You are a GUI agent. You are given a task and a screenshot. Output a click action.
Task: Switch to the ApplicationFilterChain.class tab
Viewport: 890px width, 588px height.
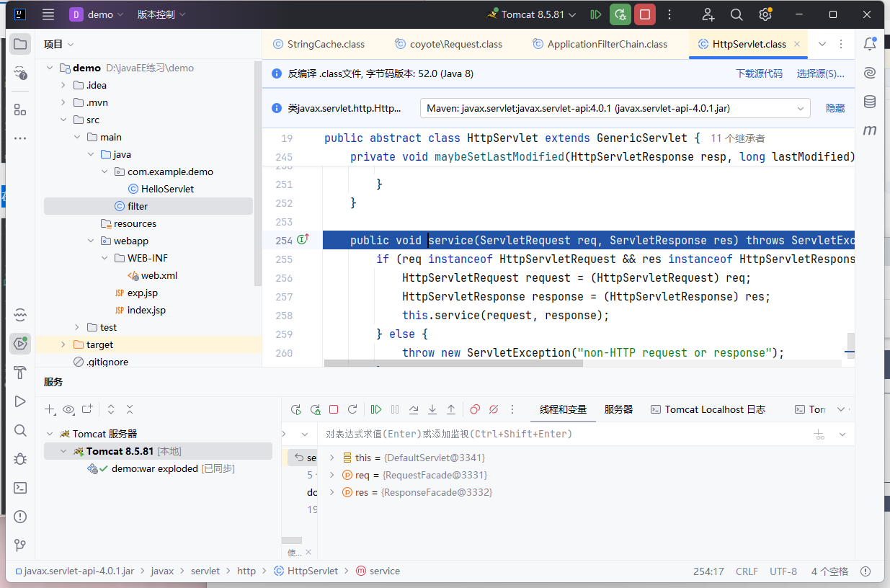pyautogui.click(x=607, y=44)
